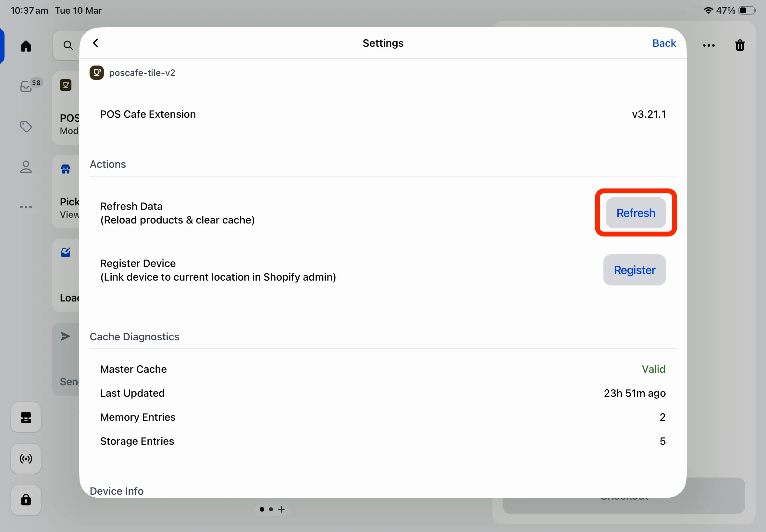This screenshot has height=532, width=766.
Task: Tap the back chevron in Settings header
Action: click(x=95, y=43)
